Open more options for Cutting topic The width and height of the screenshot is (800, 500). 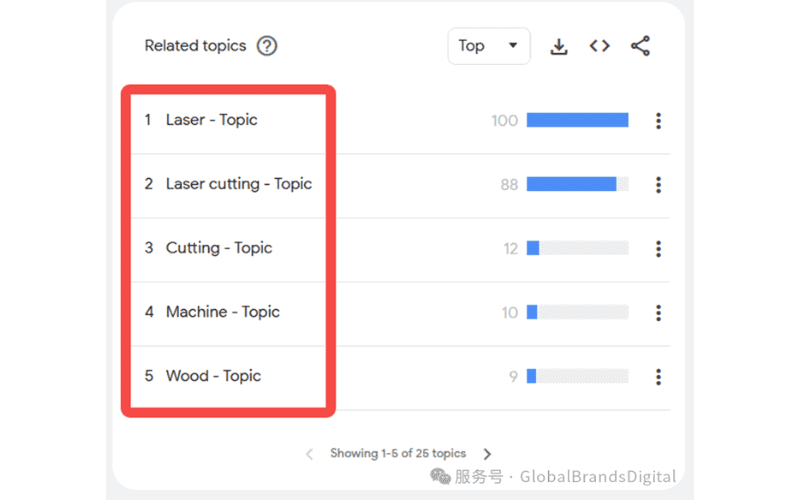(658, 249)
